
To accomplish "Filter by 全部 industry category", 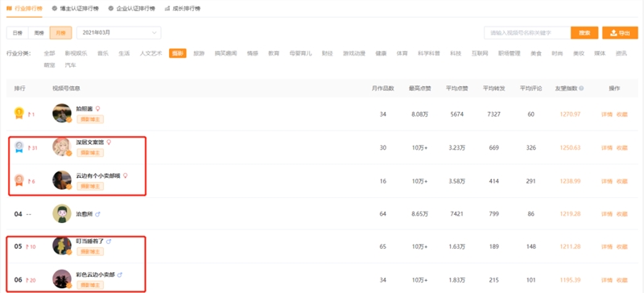I will pos(49,53).
